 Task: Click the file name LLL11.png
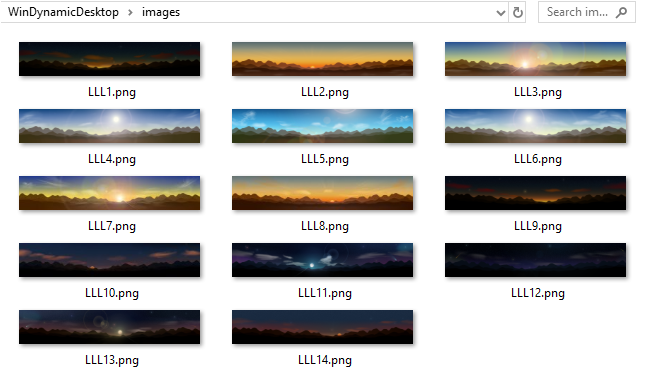pos(325,293)
